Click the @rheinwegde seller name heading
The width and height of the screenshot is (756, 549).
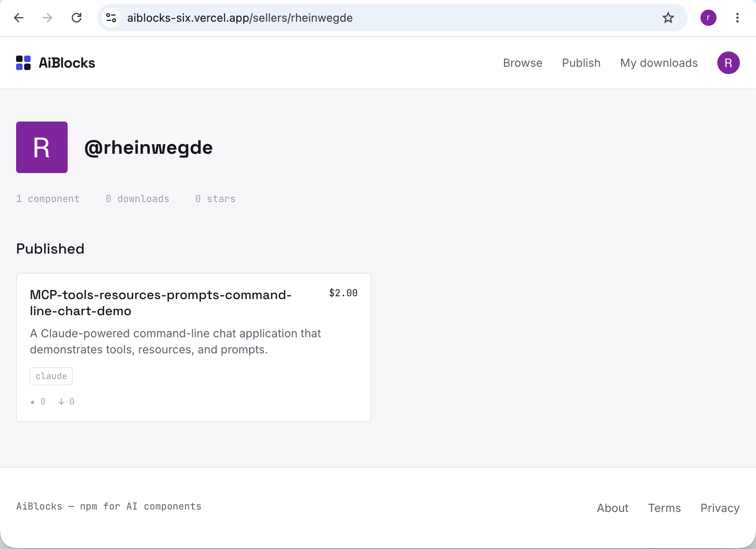[x=149, y=147]
